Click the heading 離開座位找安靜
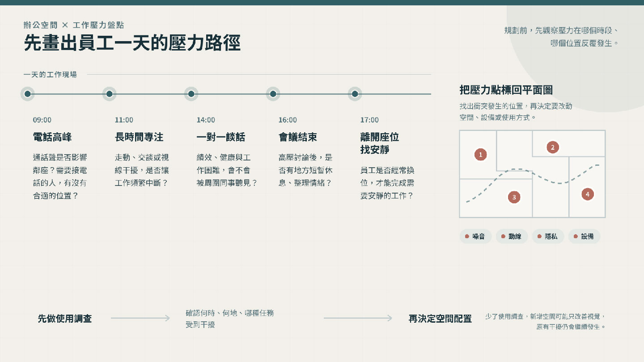The height and width of the screenshot is (362, 644). 380,143
